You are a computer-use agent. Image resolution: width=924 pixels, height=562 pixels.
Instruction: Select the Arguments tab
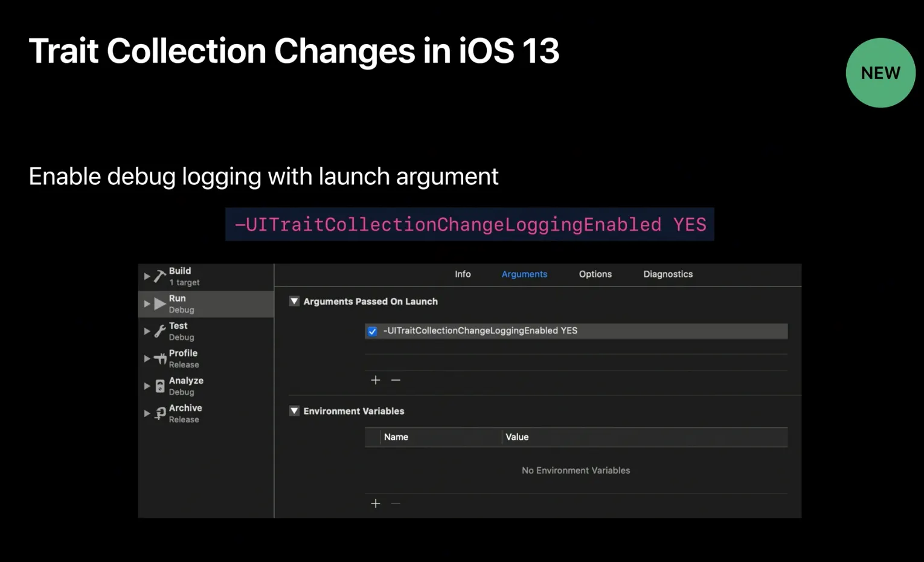click(x=524, y=274)
